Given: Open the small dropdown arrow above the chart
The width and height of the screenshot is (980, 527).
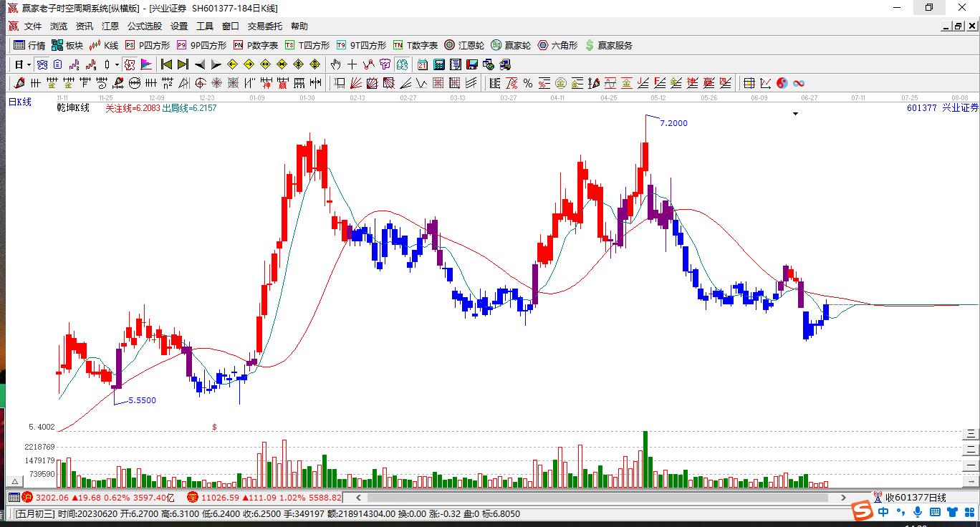Looking at the screenshot, I should 795,113.
